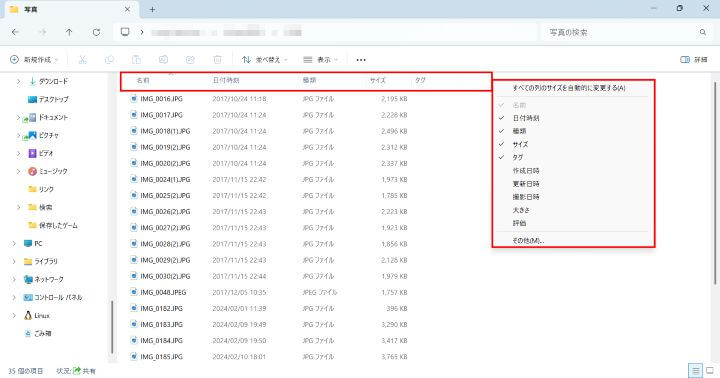Screen dimensions: 720x378
Task: Expand the ピクチャ tree node chevron
Action: pyautogui.click(x=18, y=135)
